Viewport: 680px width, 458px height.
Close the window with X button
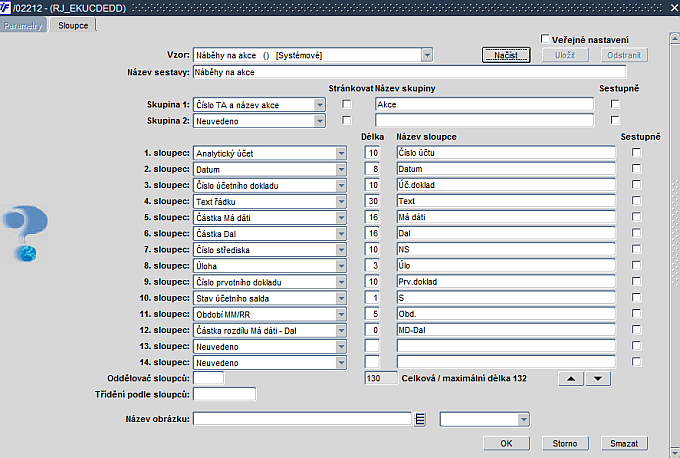pyautogui.click(x=675, y=7)
